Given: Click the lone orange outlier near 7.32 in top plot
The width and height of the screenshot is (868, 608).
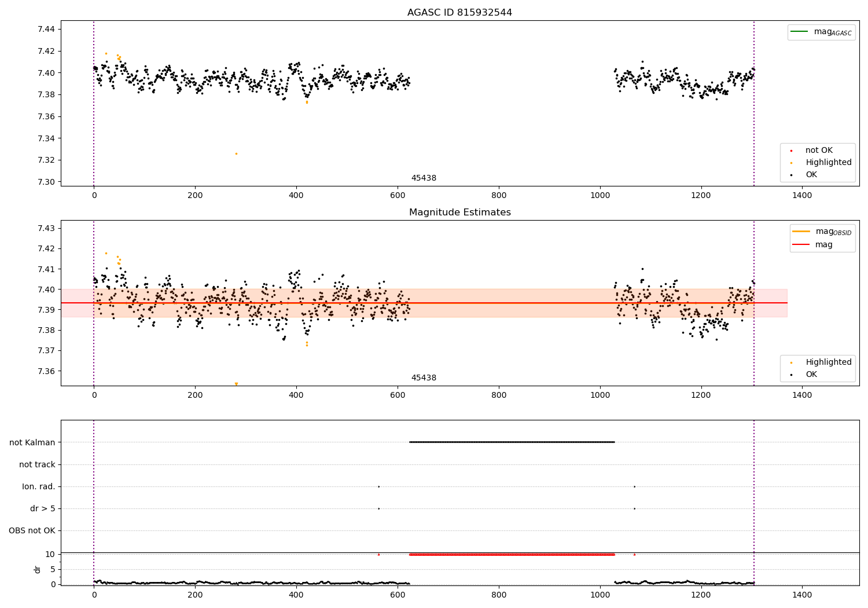Looking at the screenshot, I should (236, 153).
